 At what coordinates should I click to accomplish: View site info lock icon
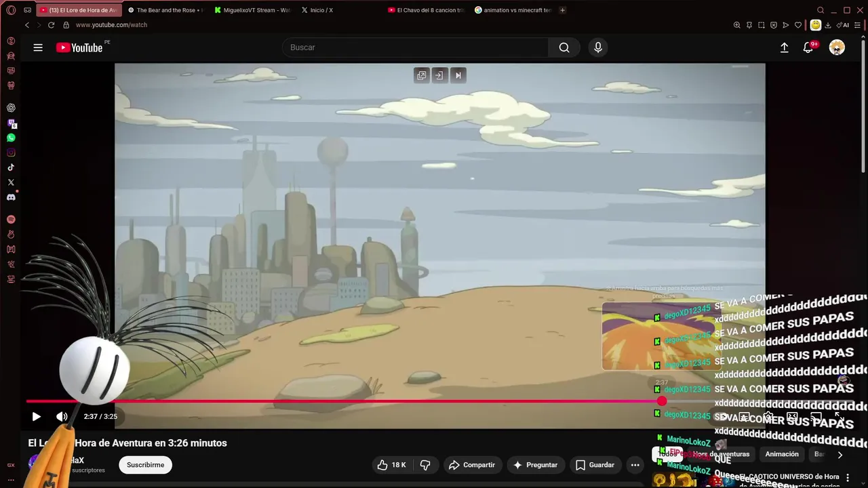(66, 25)
